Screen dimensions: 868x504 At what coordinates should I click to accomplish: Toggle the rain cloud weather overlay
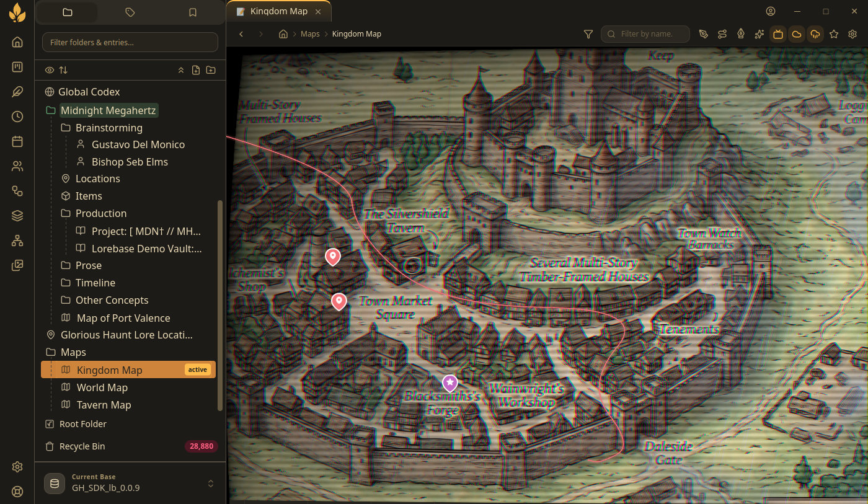pos(815,34)
